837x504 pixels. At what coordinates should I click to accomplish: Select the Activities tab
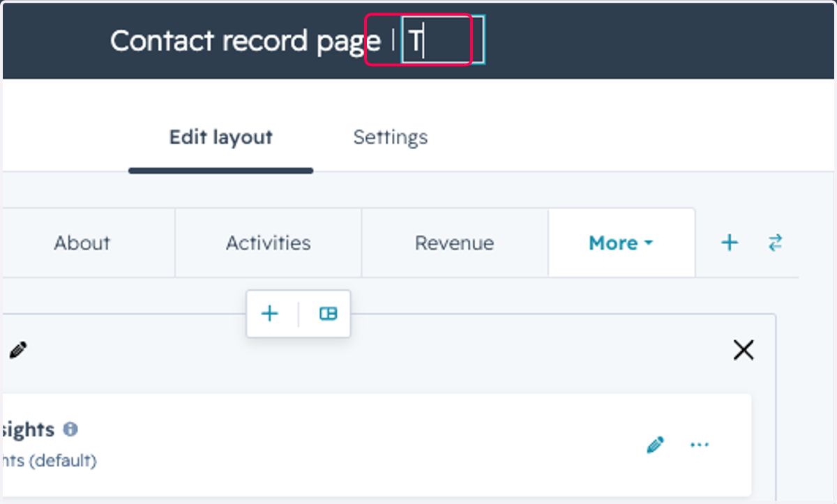coord(269,243)
